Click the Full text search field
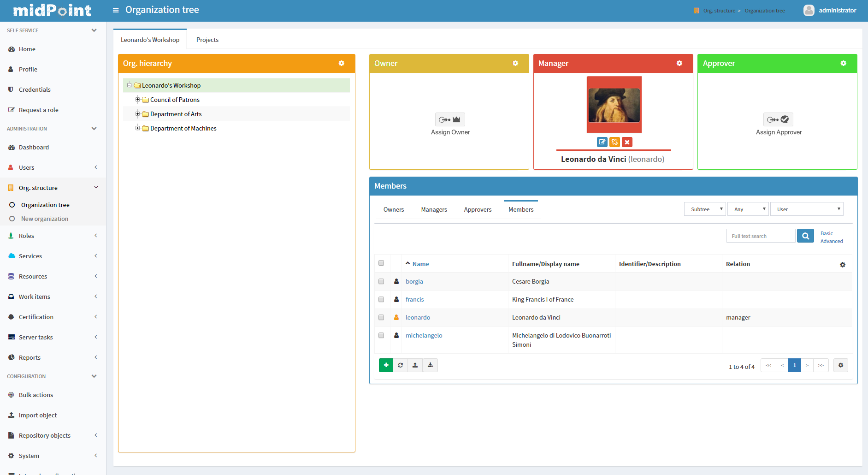The width and height of the screenshot is (868, 475). coord(761,236)
